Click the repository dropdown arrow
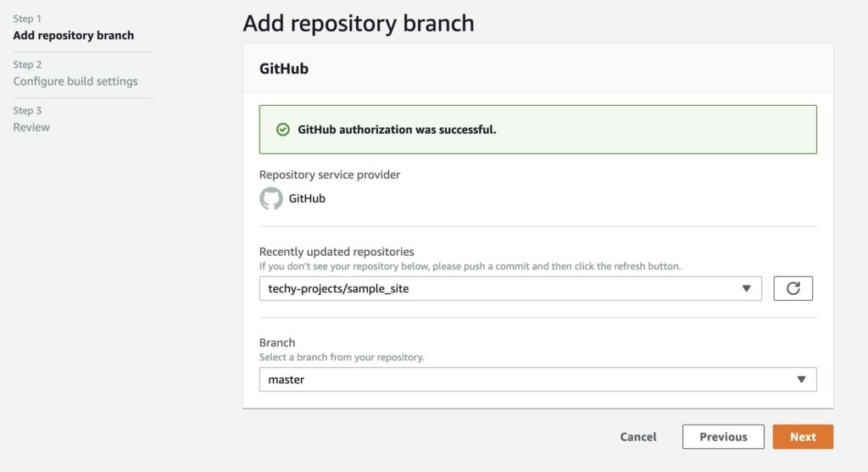868x472 pixels. [x=746, y=288]
